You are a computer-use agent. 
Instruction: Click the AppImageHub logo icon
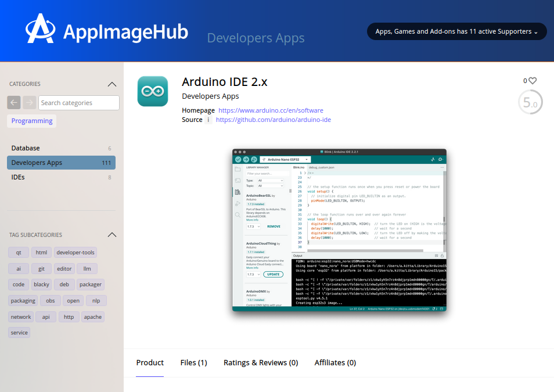40,29
